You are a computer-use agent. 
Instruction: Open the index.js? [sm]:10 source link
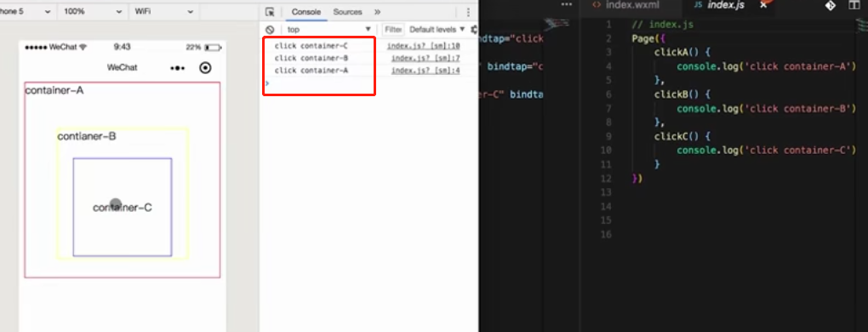coord(424,46)
